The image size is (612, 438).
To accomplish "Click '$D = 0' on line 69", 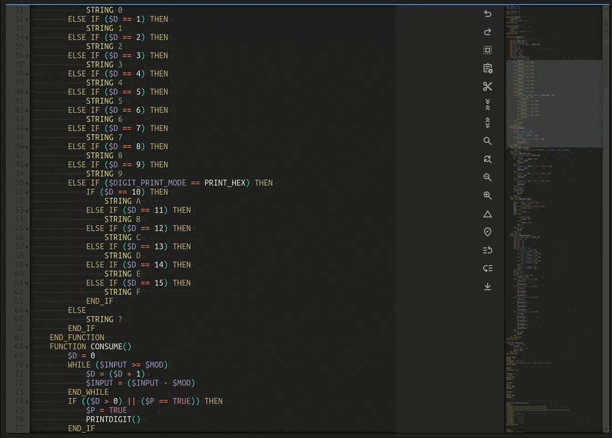I will [81, 356].
